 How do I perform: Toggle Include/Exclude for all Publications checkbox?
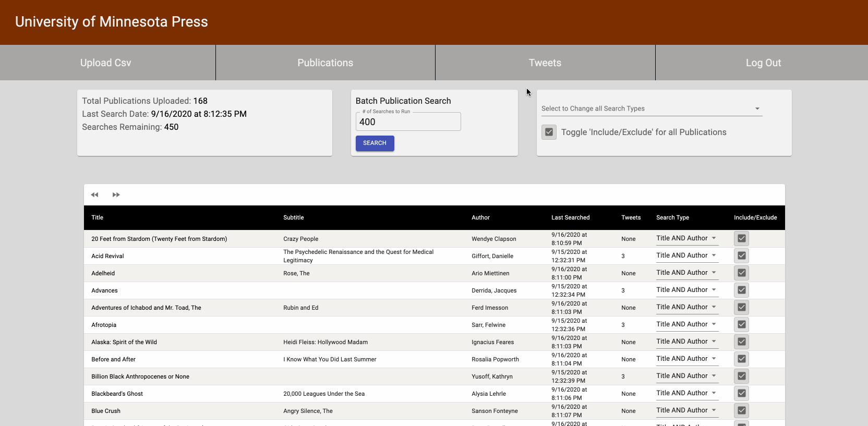(x=549, y=132)
